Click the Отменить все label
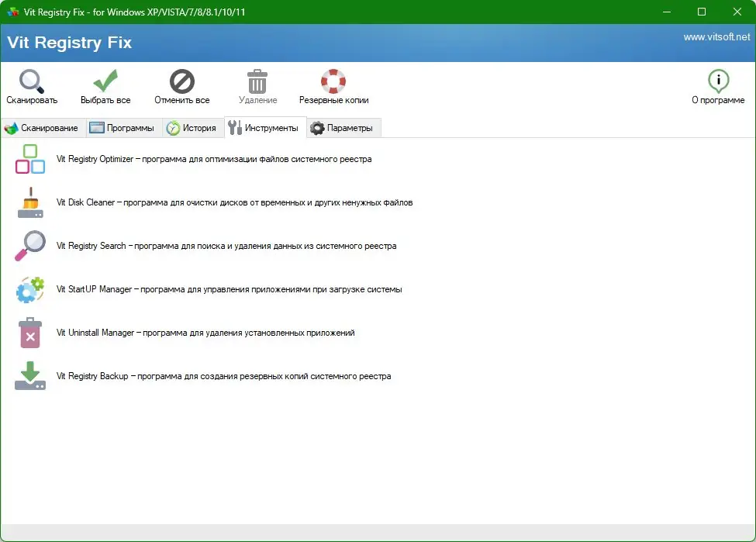This screenshot has width=756, height=542. (x=181, y=100)
